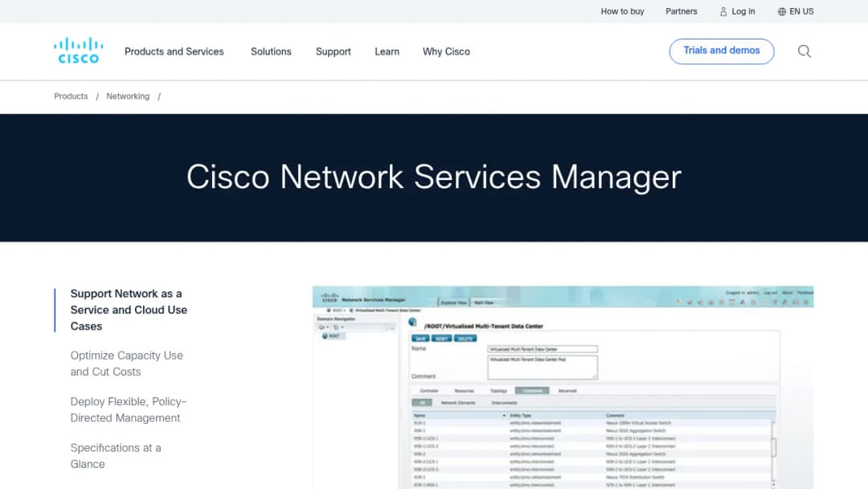Follow the Products breadcrumb
Viewport: 868px width, 489px height.
pyautogui.click(x=71, y=97)
